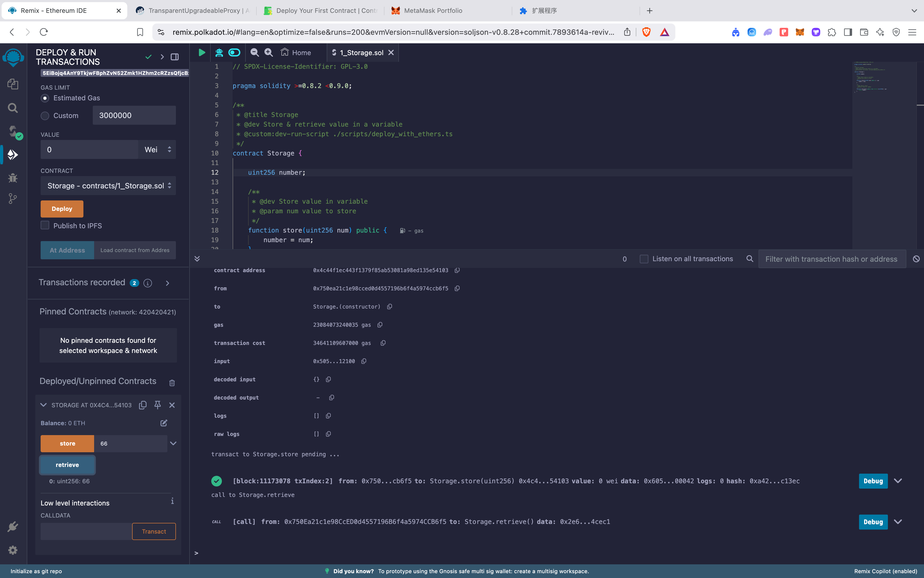
Task: Toggle the side panel layout icon
Action: pyautogui.click(x=175, y=57)
